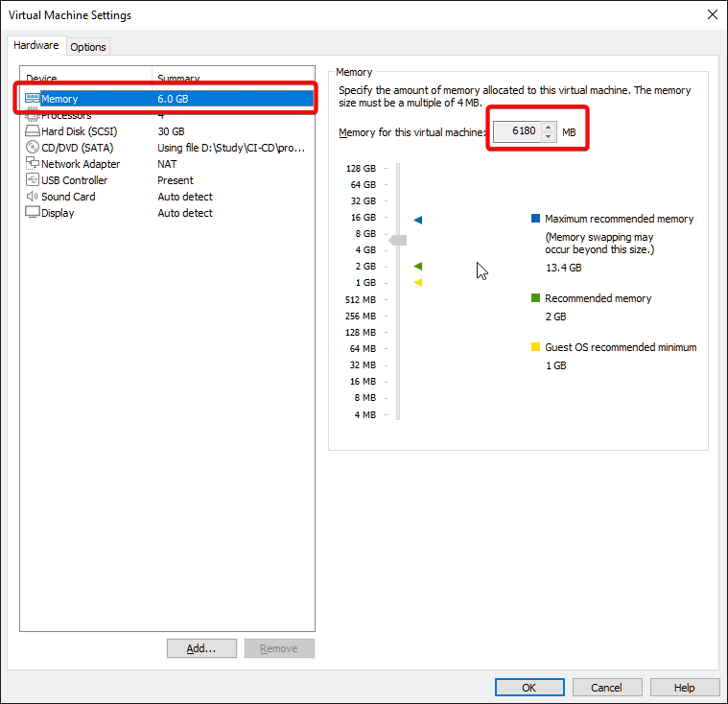728x704 pixels.
Task: Click the memory size input field
Action: (x=516, y=131)
